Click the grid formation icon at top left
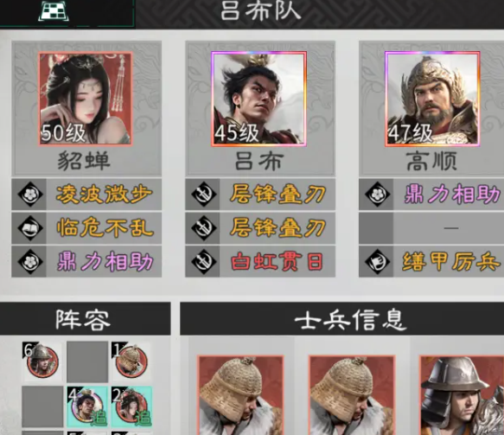 [54, 11]
